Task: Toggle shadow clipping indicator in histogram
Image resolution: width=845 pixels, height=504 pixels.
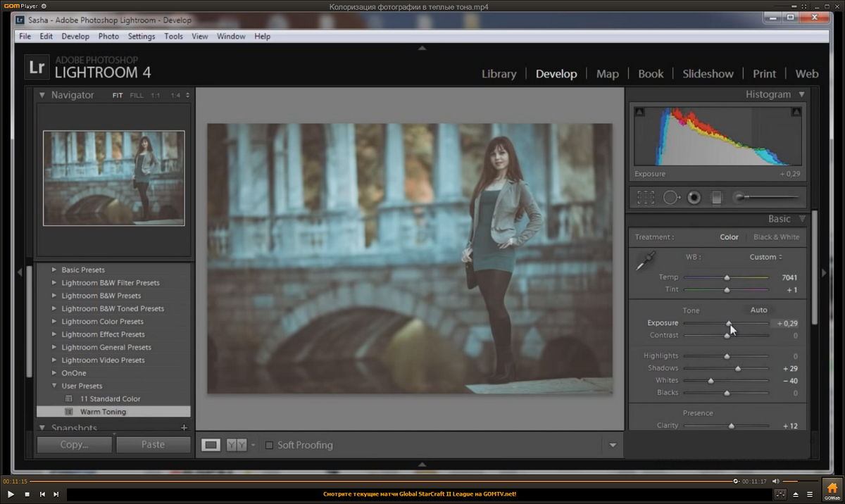Action: click(x=639, y=112)
